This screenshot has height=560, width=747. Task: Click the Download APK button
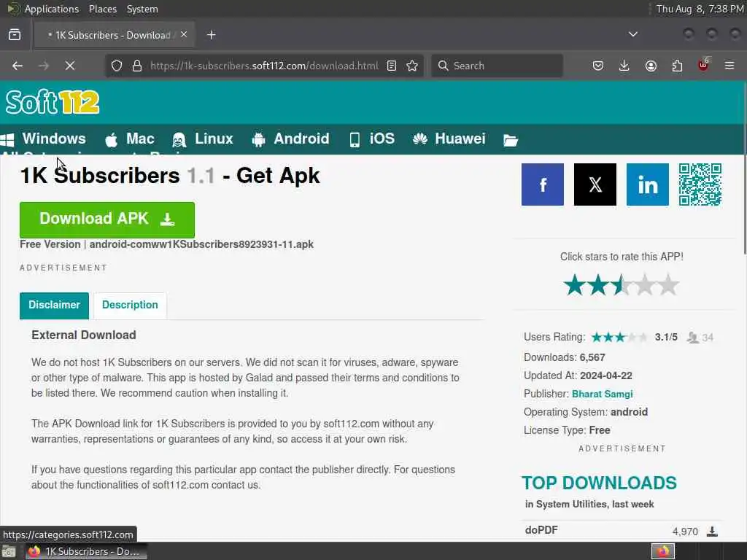click(x=107, y=219)
